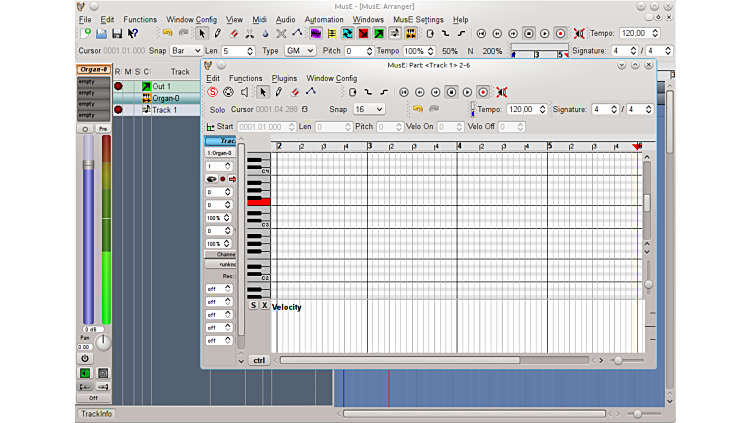Image resolution: width=752 pixels, height=423 pixels.
Task: Click the speaker icon in piano roll toolbar
Action: point(245,92)
